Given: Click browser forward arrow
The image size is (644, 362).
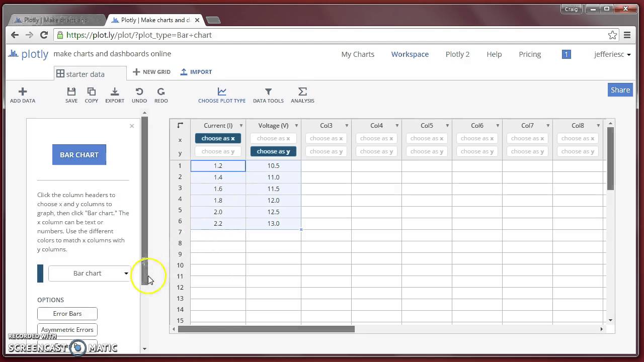Looking at the screenshot, I should (x=29, y=35).
